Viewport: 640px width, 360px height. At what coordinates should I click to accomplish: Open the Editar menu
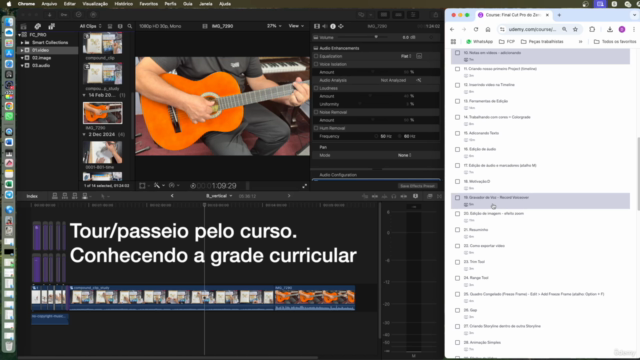pyautogui.click(x=69, y=4)
